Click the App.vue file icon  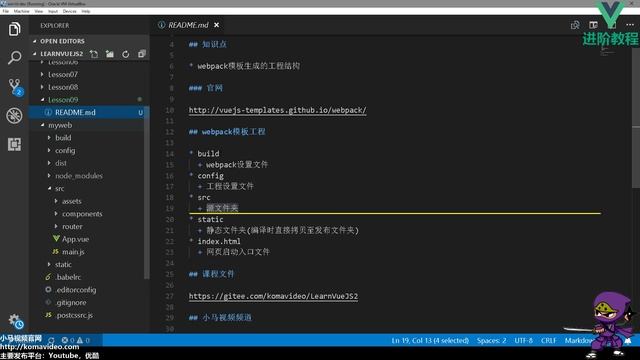coord(56,239)
